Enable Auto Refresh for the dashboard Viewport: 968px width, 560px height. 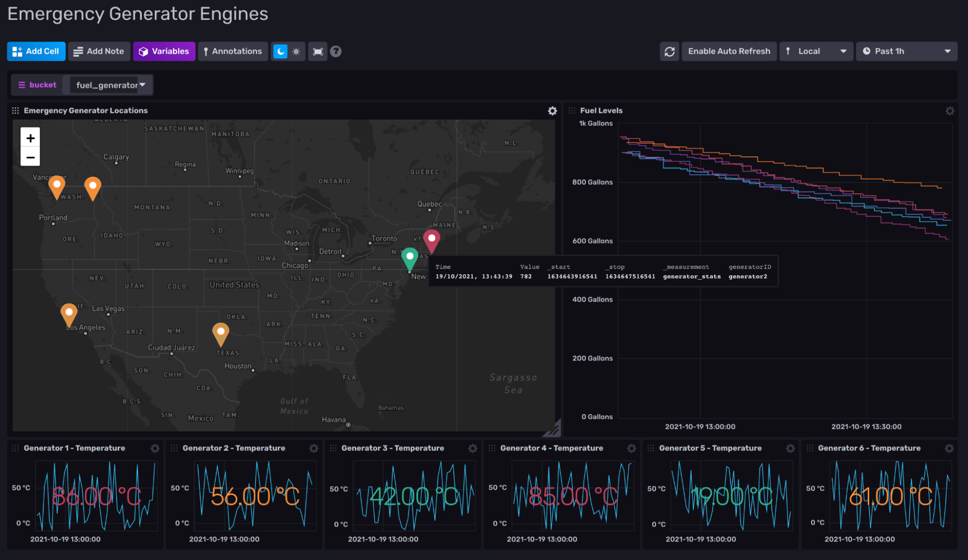click(729, 51)
